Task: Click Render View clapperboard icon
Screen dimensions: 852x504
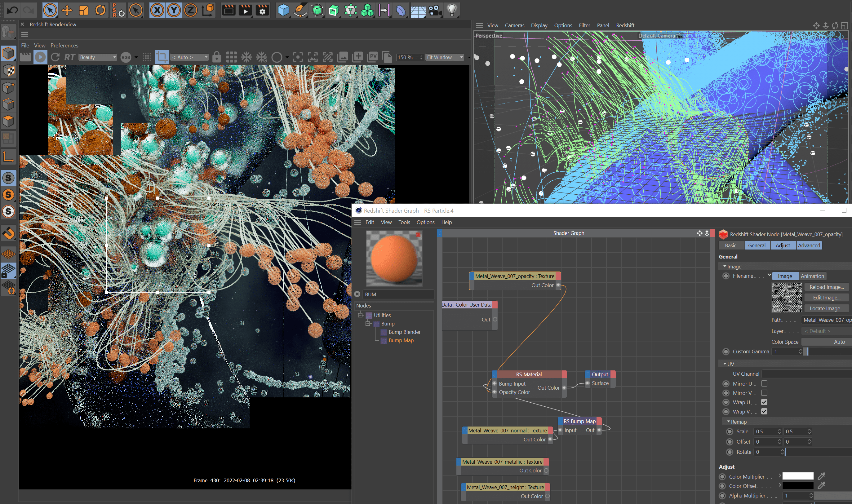Action: click(x=229, y=10)
